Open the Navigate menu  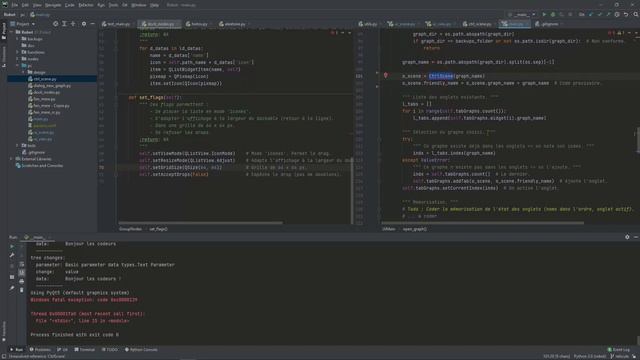pos(53,5)
